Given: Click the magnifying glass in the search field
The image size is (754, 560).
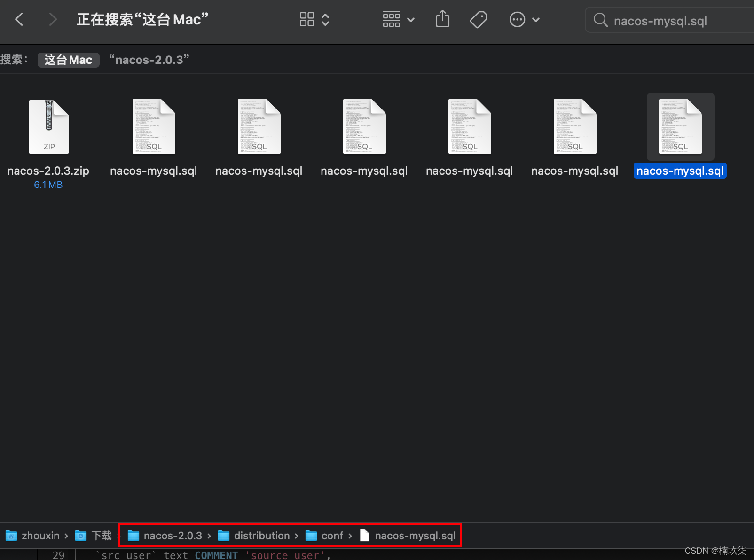Looking at the screenshot, I should 600,20.
